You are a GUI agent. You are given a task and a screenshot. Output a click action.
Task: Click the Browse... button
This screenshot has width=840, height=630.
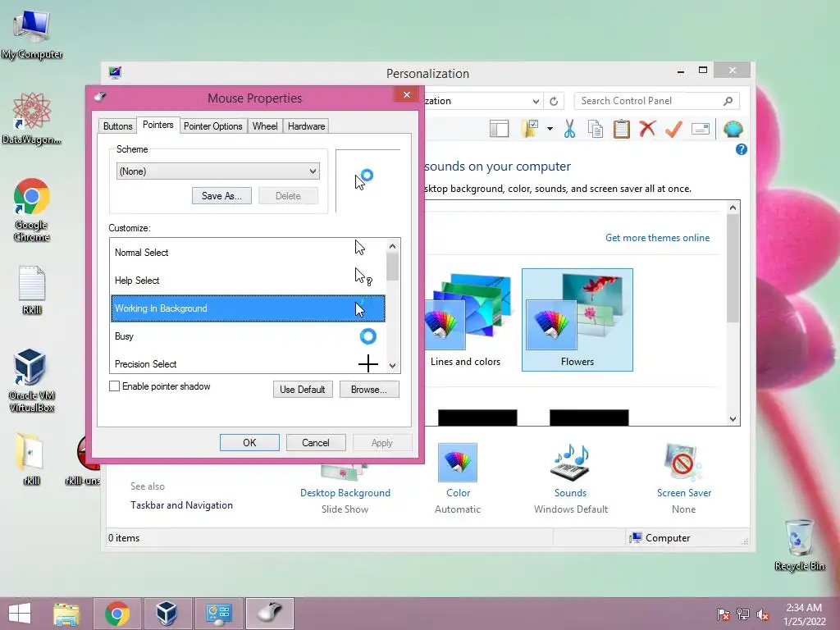369,390
